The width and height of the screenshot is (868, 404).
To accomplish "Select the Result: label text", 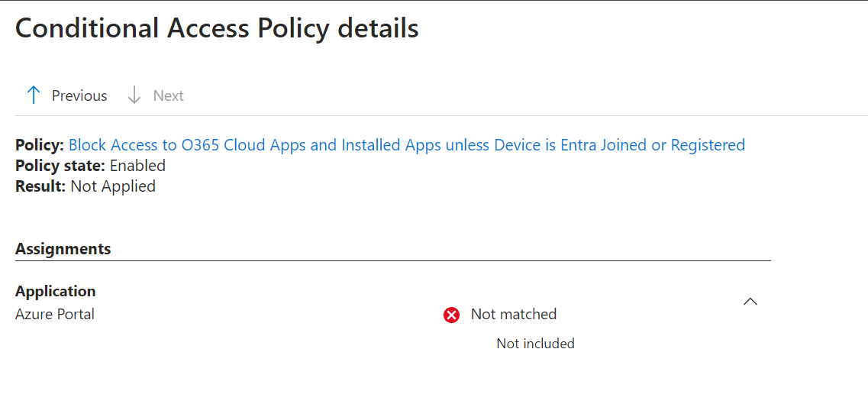I will (40, 186).
